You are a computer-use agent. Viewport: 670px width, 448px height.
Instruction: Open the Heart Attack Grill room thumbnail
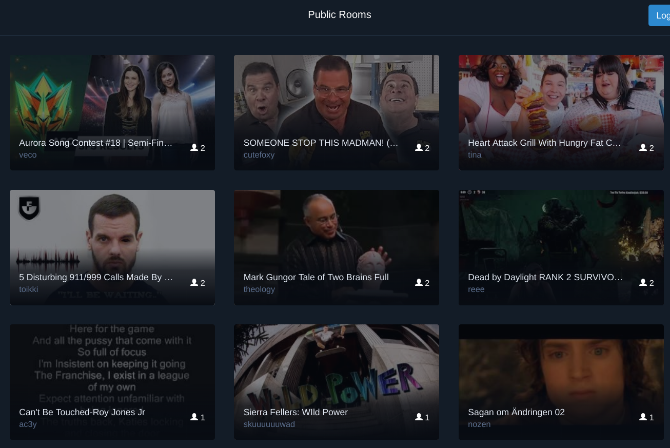click(x=561, y=112)
